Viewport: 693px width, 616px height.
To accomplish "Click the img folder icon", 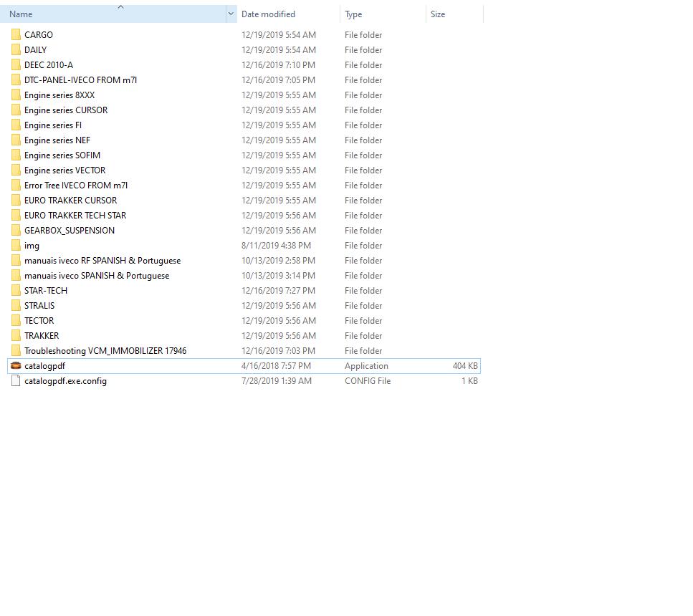I will 16,245.
